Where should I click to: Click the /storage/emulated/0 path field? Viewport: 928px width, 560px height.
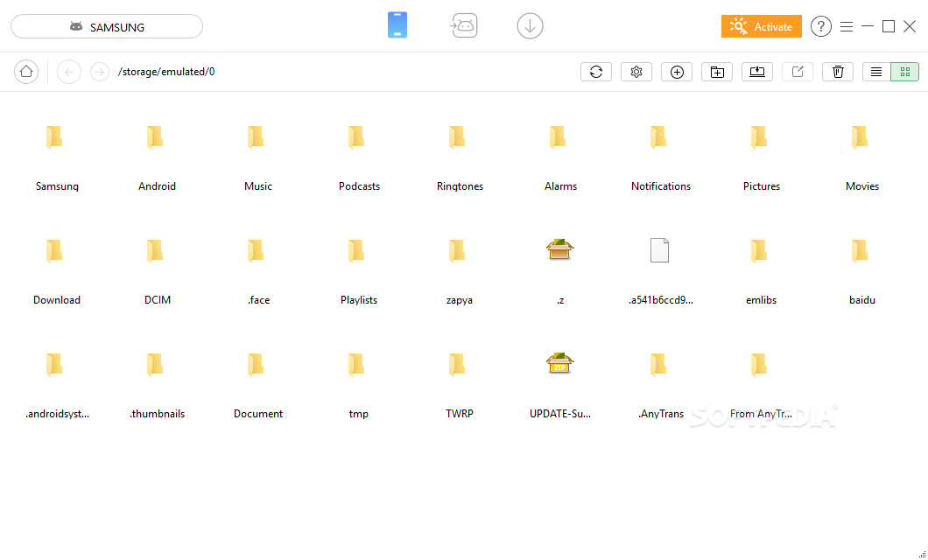[166, 72]
